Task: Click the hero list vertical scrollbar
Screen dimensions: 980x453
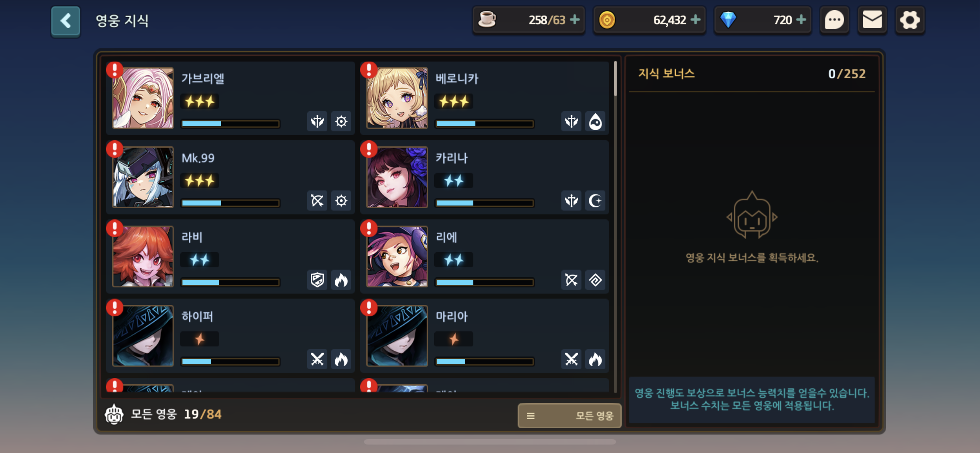Action: 615,78
